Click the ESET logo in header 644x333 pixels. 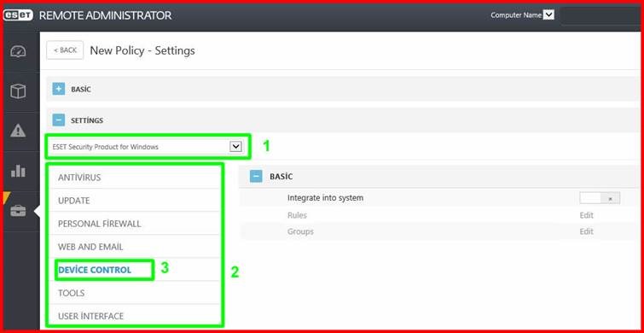(x=18, y=15)
